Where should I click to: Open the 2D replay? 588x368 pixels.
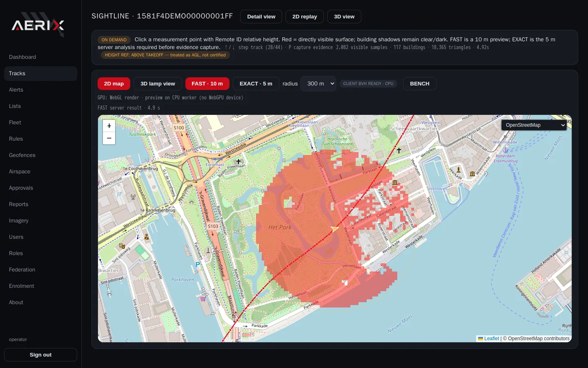point(305,17)
